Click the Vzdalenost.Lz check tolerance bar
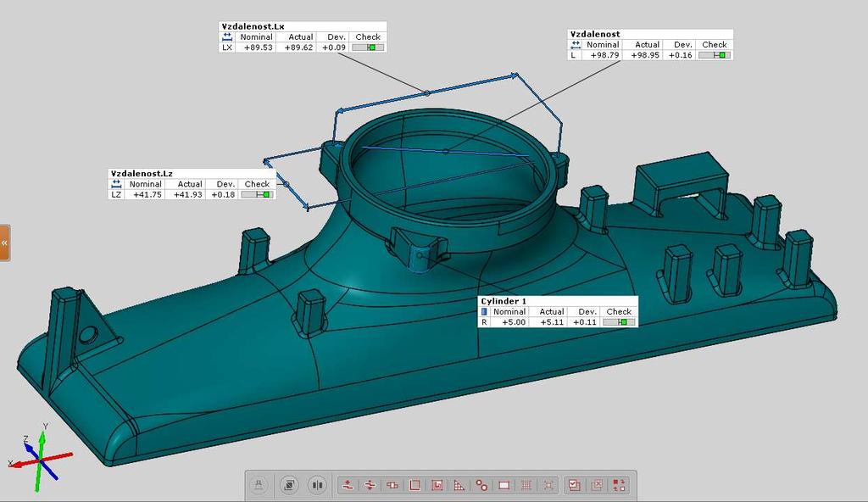 tap(257, 195)
